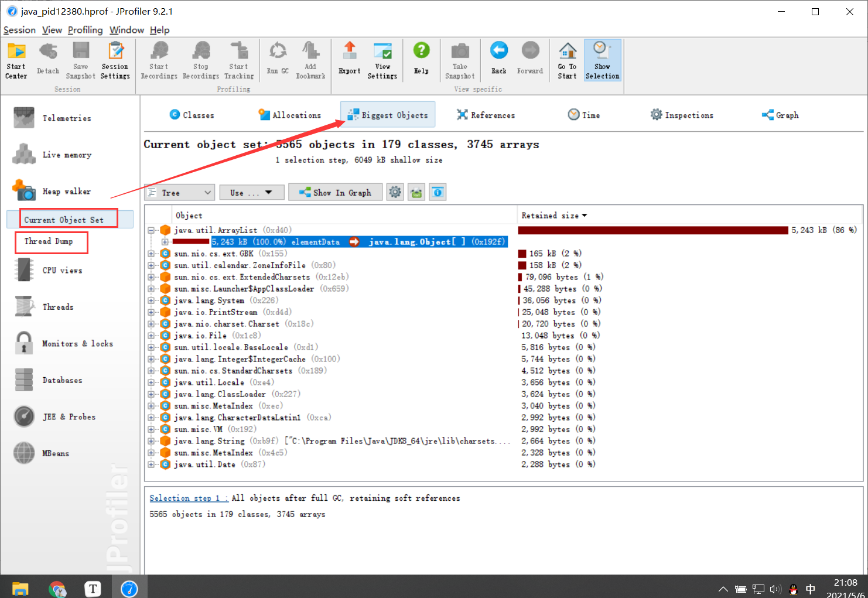Open the Start Center toolbar icon
The width and height of the screenshot is (868, 598).
coord(16,60)
